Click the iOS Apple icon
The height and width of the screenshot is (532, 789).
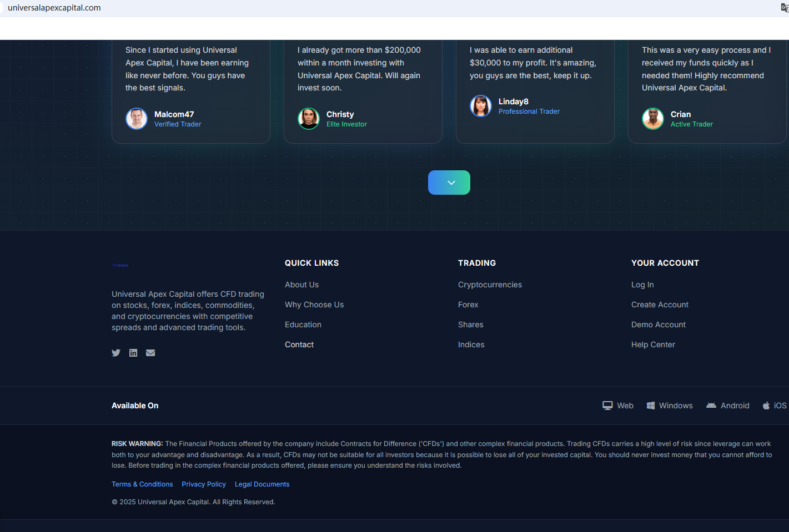pos(766,406)
